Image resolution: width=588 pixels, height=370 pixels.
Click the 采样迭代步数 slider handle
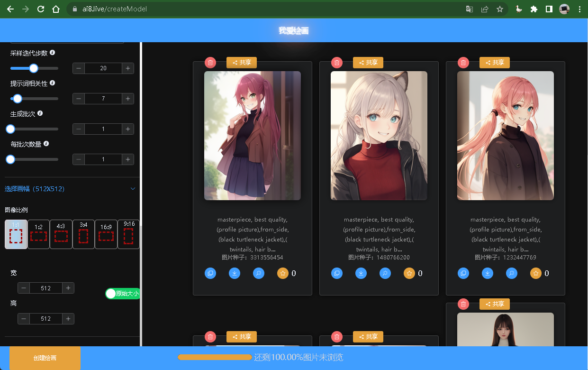pos(34,68)
